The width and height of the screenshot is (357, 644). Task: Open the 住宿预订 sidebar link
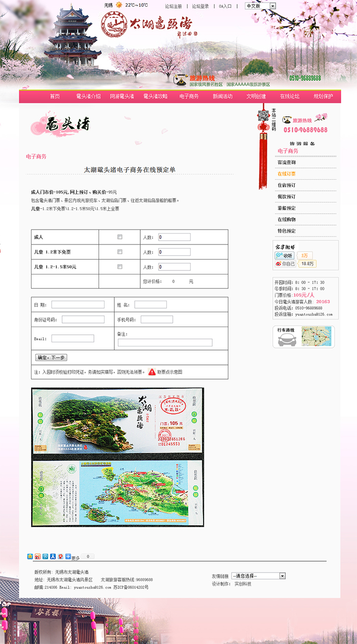[286, 185]
